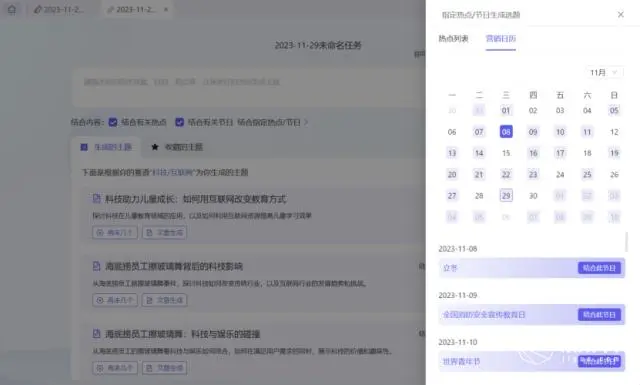Open the 全国消防安全宣传教育日 entry
This screenshot has width=640, height=385.
(x=531, y=314)
